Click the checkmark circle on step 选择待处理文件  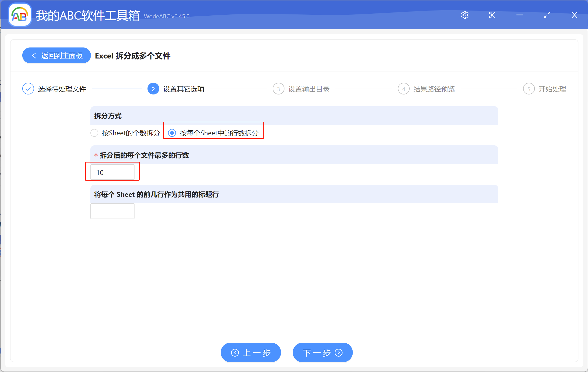pos(28,89)
